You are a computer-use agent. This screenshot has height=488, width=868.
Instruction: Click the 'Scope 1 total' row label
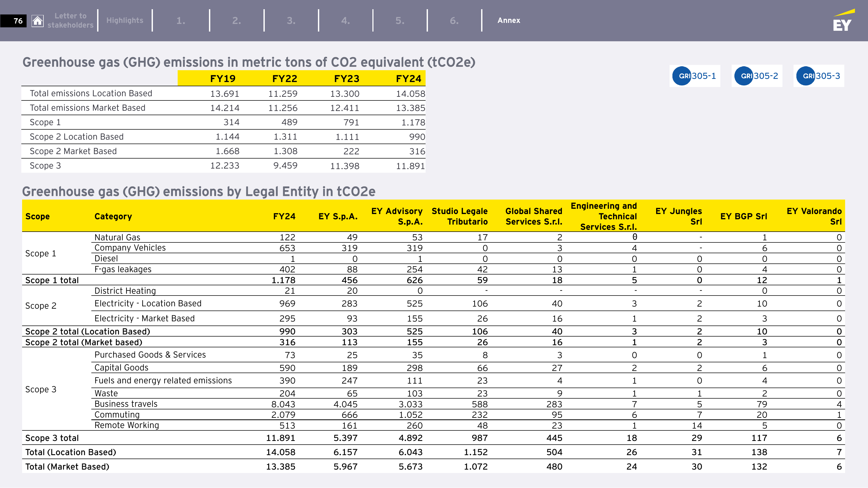coord(52,280)
